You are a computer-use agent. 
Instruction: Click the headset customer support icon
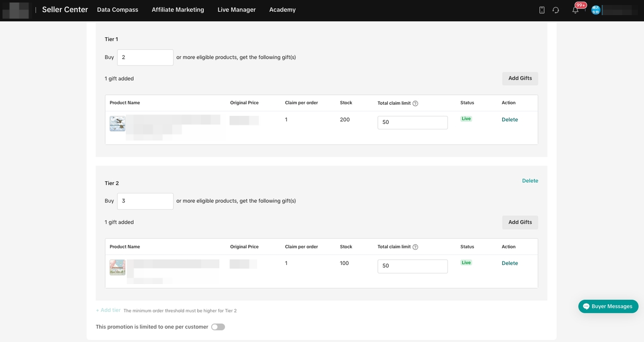pos(555,10)
